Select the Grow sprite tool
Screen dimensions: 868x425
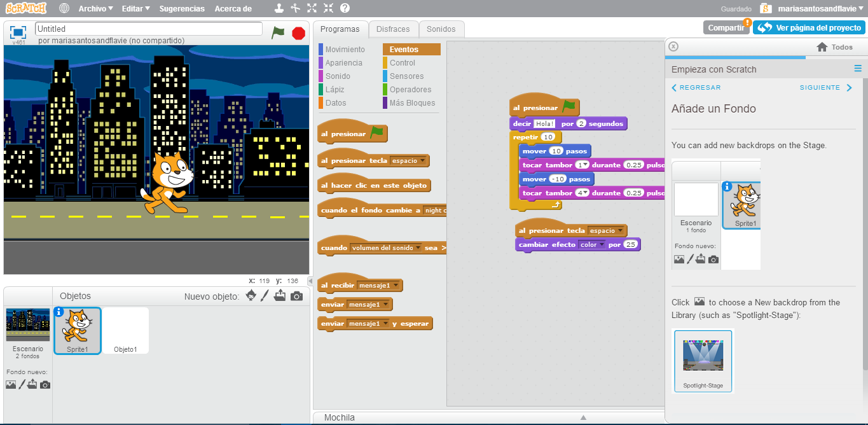312,9
